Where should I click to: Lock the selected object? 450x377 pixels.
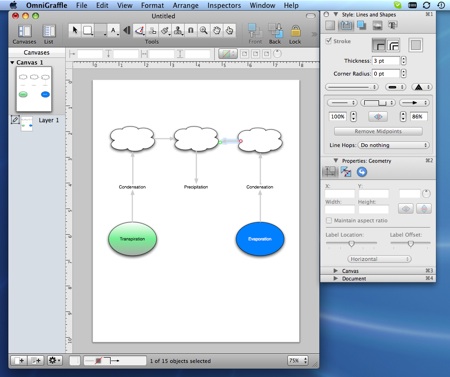295,34
